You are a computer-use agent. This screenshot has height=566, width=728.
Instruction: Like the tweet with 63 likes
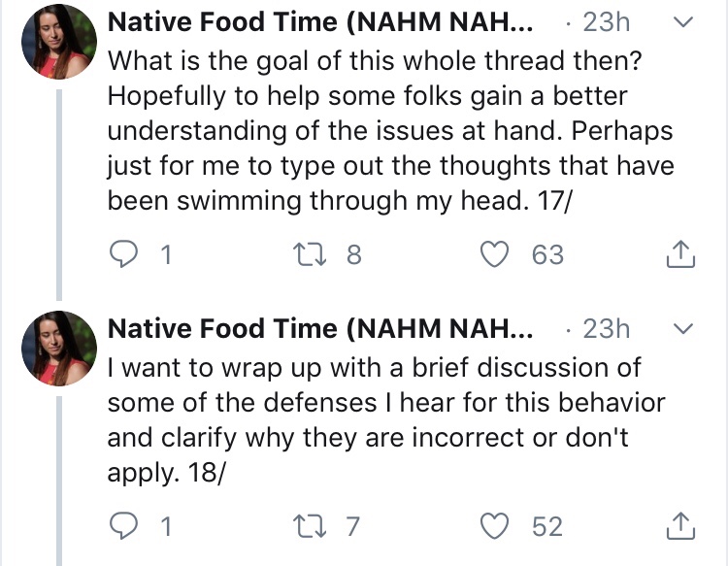point(500,254)
